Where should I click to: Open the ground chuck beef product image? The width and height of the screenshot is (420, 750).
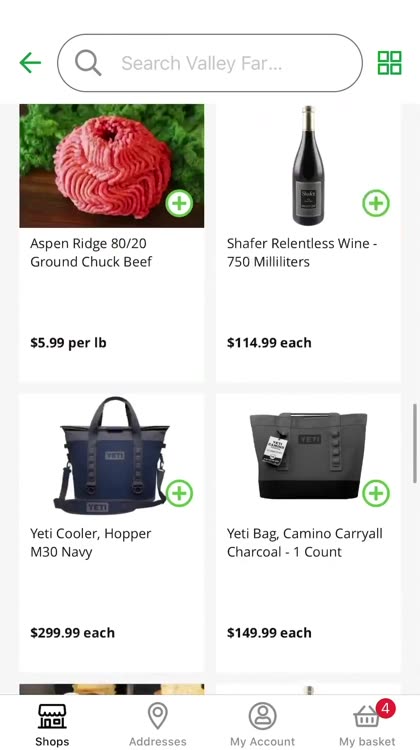point(111,165)
